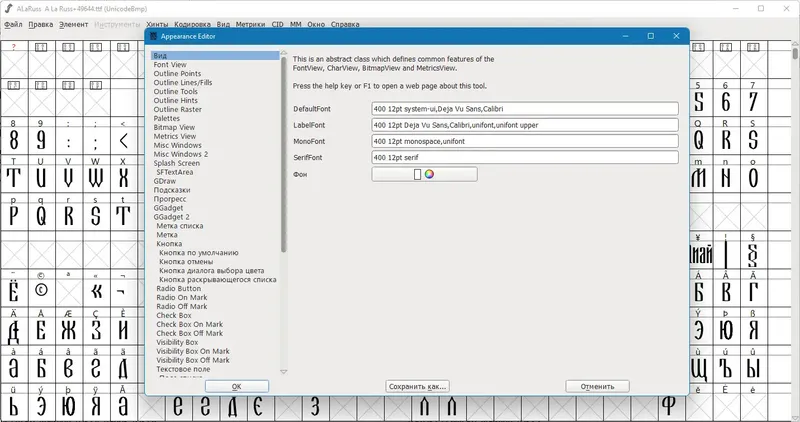Viewport: 800px width, 422px height.
Task: Open the Справка menu
Action: coord(345,24)
